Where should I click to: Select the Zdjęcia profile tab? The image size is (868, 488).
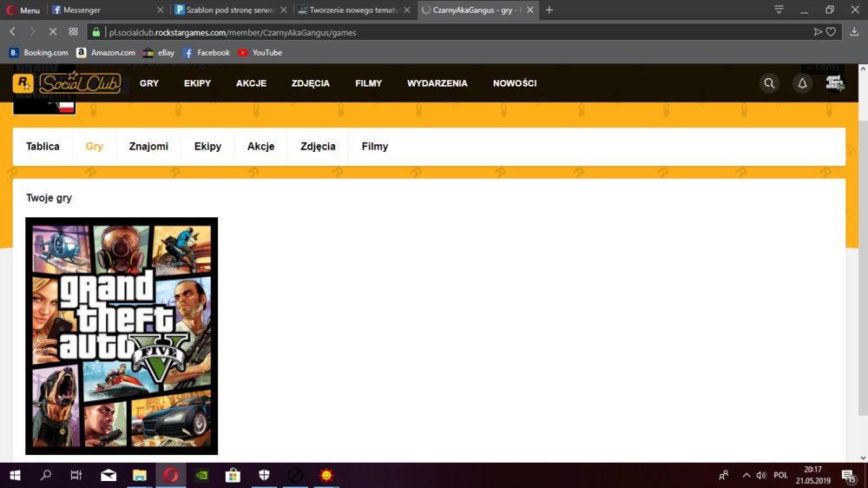pos(318,146)
